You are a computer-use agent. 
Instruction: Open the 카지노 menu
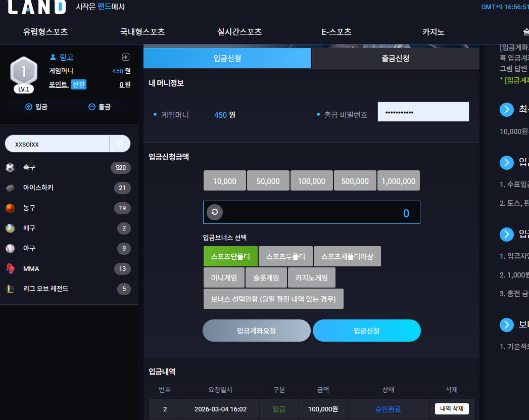tap(433, 32)
